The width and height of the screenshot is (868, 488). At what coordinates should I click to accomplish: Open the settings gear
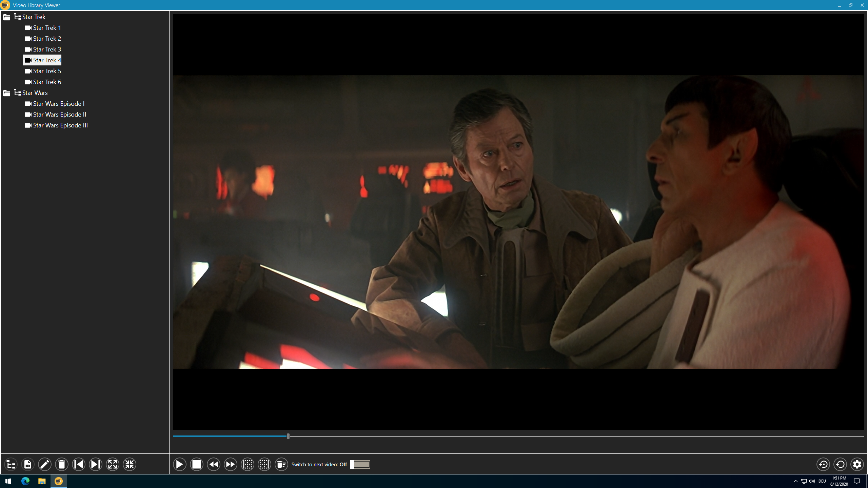pos(857,464)
